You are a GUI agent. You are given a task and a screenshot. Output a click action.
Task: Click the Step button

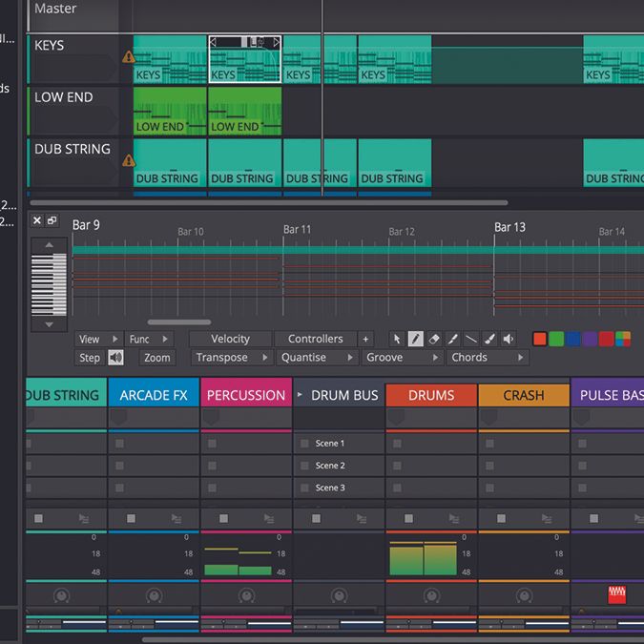click(90, 358)
